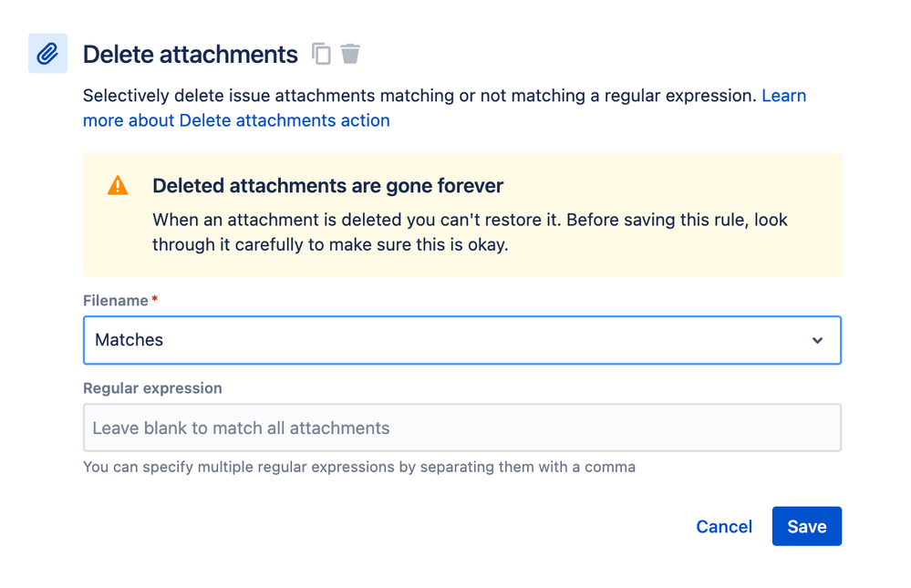Click the 'Delete attachments' heading
The image size is (911, 588).
coord(191,55)
